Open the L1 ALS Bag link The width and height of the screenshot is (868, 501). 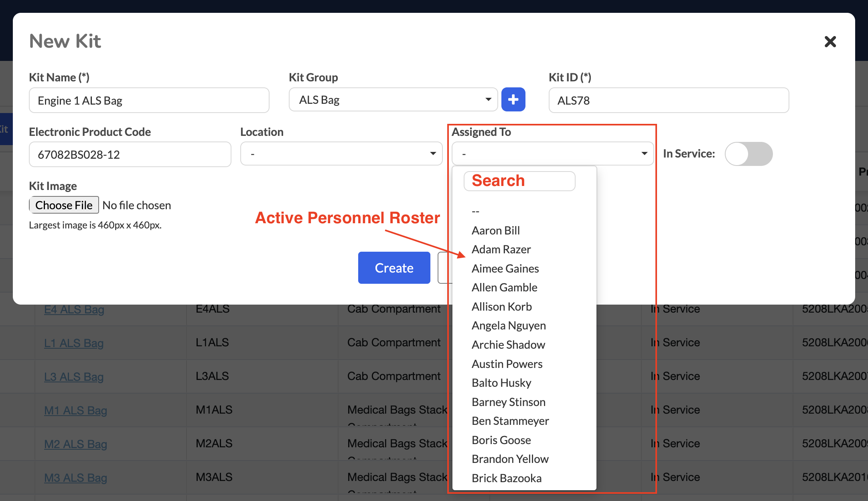point(74,343)
